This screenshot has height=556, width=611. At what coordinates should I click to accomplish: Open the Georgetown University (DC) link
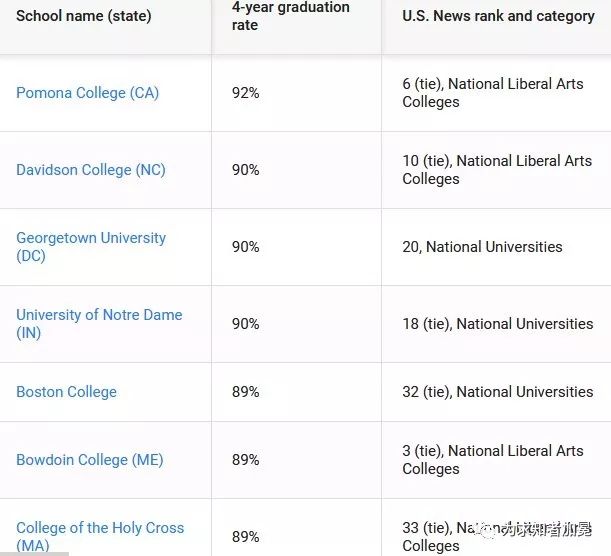click(91, 247)
